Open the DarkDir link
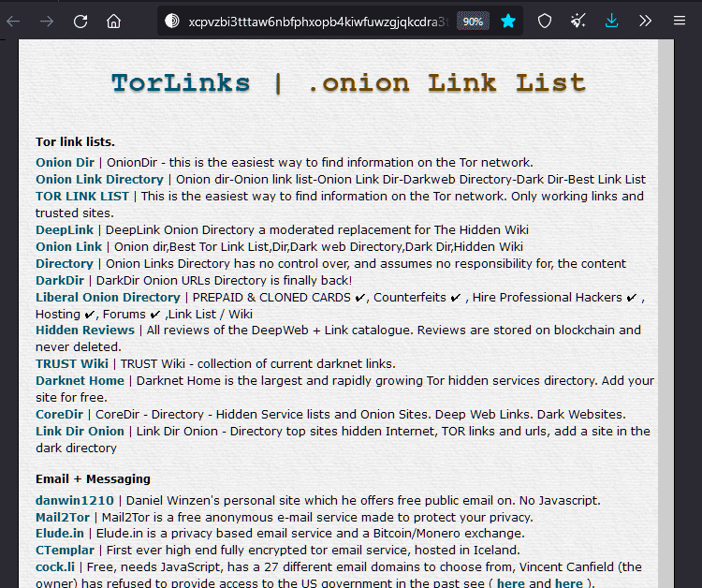Viewport: 702px width, 588px height. pyautogui.click(x=60, y=281)
